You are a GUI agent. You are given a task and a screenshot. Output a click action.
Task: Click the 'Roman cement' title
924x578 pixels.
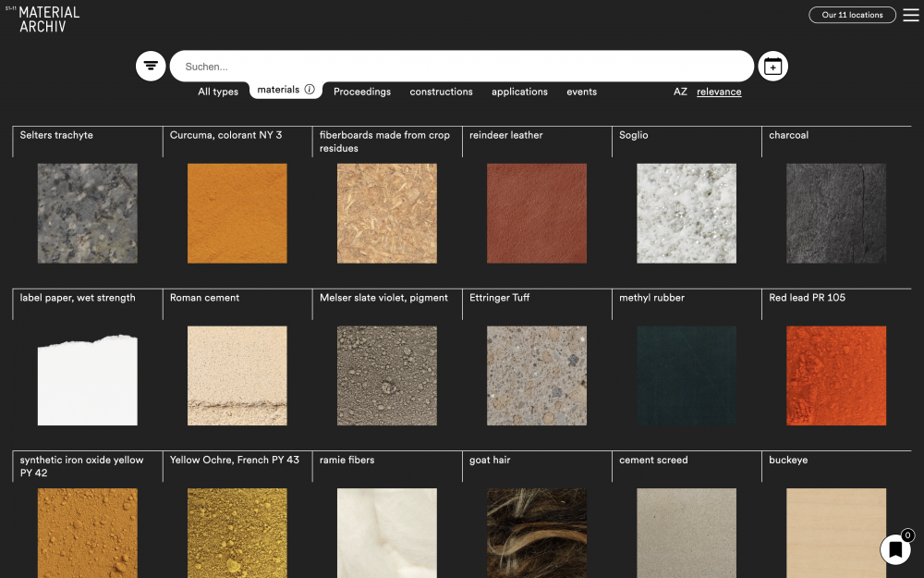204,298
